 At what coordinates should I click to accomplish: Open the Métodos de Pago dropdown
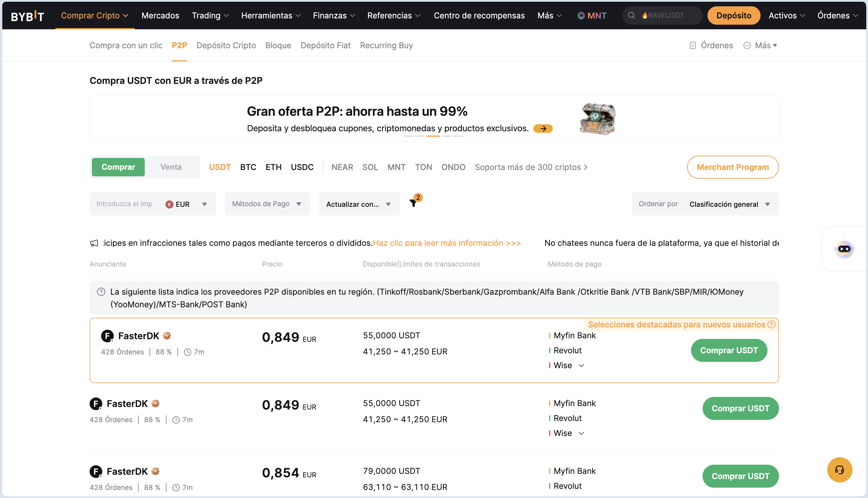[267, 204]
